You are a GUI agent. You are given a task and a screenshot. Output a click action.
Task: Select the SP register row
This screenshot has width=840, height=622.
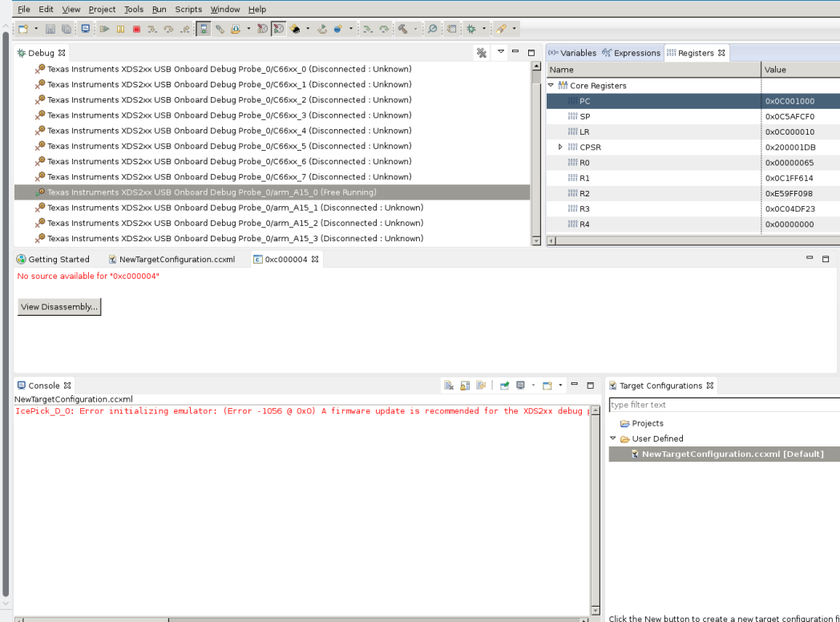pos(693,116)
